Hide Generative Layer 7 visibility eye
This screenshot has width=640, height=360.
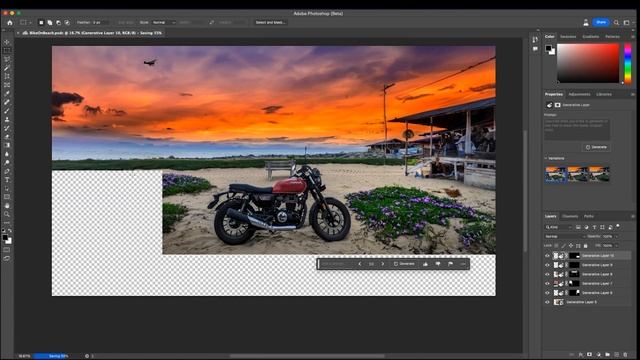(x=547, y=283)
